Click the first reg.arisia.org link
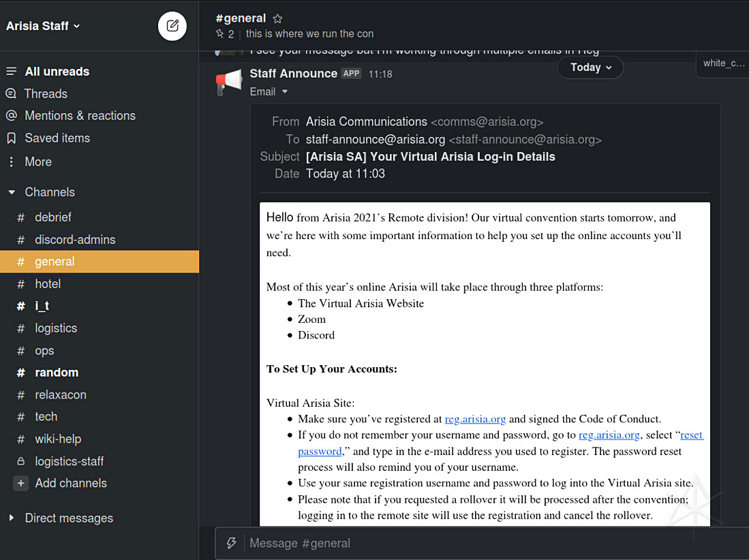 coord(475,419)
